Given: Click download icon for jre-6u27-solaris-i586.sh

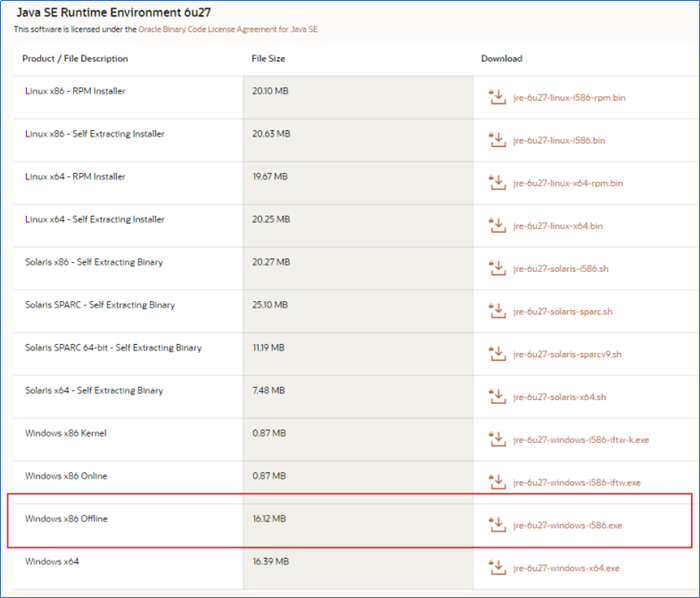Looking at the screenshot, I should click(x=497, y=268).
